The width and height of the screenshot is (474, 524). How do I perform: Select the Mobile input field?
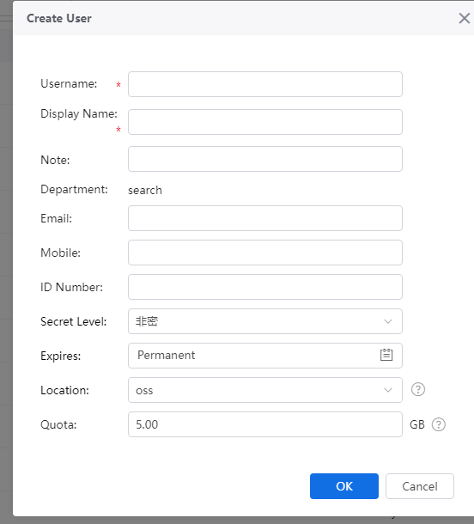coord(265,253)
